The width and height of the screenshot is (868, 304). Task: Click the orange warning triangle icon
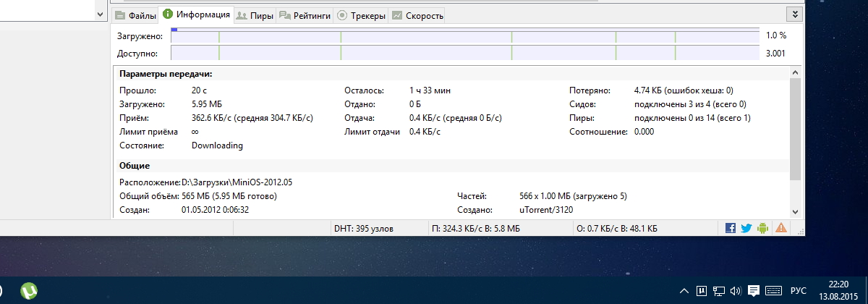tap(781, 228)
